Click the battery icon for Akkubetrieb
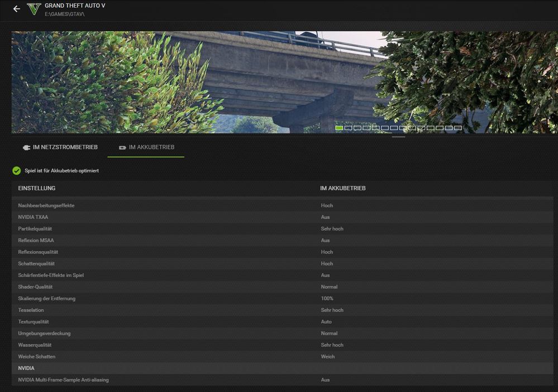Screen dimensions: 558x392 click(122, 147)
